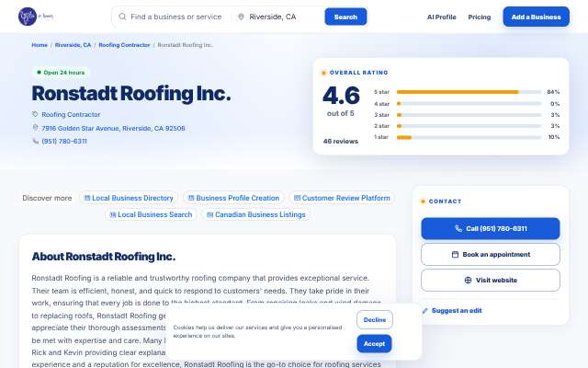Open Local Business Search link
Image resolution: width=588 pixels, height=368 pixels.
[x=151, y=214]
